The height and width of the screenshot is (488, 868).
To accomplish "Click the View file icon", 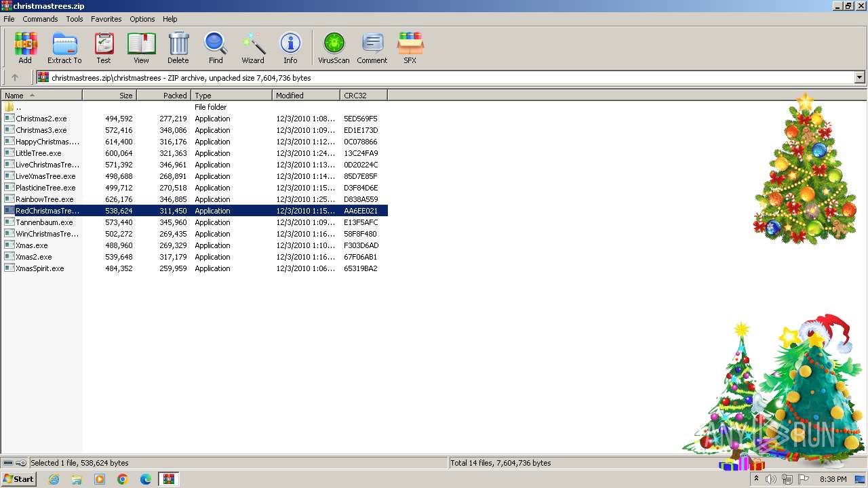I will tap(141, 47).
